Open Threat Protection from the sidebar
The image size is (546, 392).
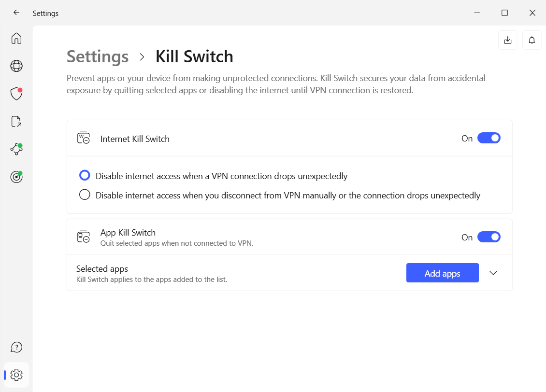point(16,94)
